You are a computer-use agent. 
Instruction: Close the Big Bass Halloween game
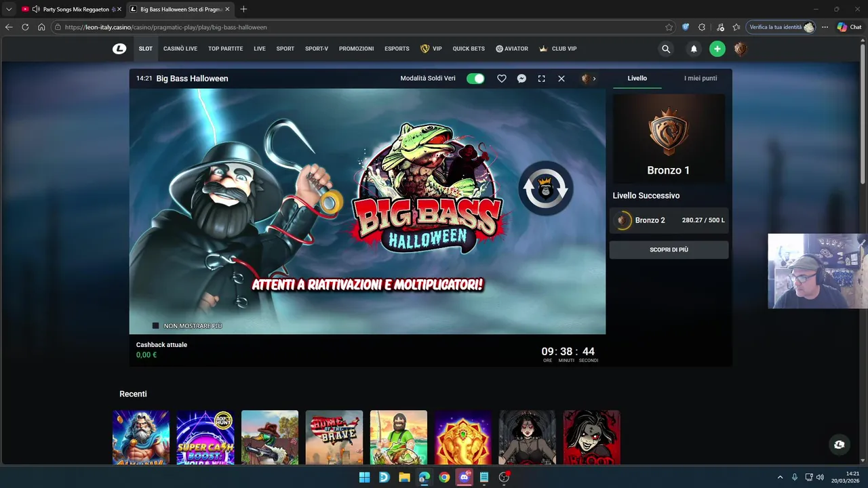coord(561,79)
